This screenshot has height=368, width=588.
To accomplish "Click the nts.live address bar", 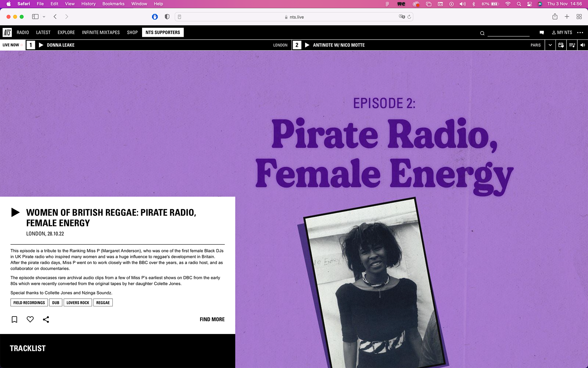I will pos(294,17).
